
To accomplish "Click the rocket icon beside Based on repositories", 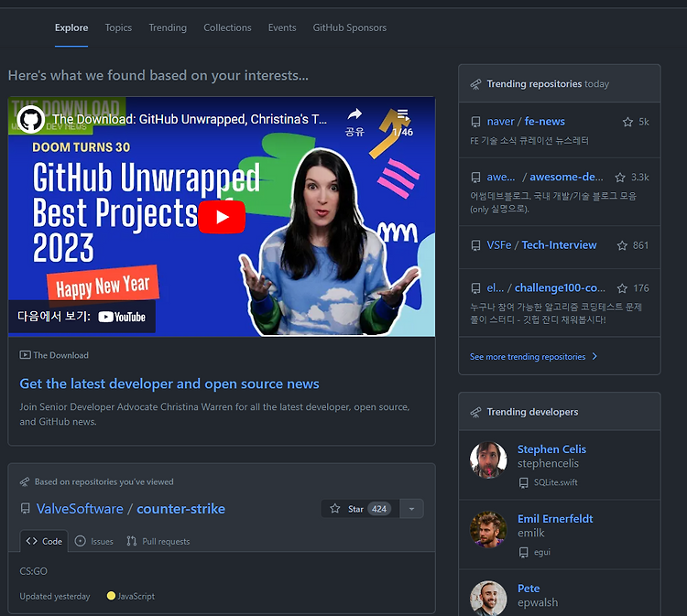I will [25, 482].
